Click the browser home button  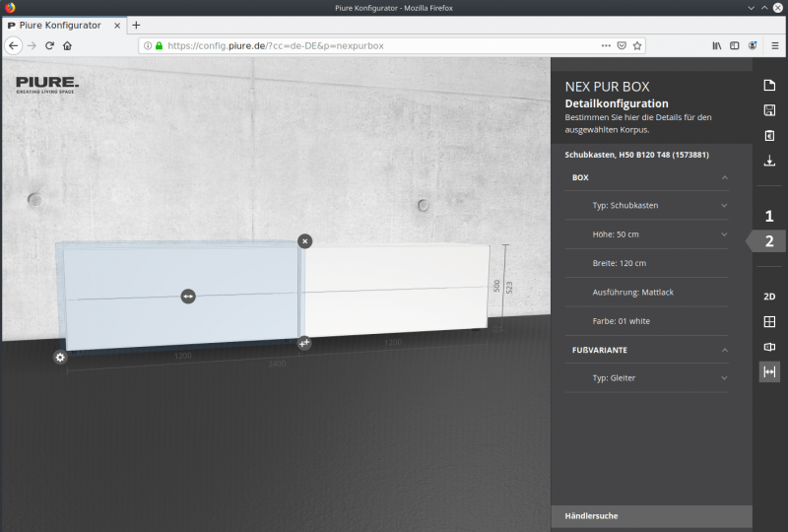pyautogui.click(x=67, y=45)
